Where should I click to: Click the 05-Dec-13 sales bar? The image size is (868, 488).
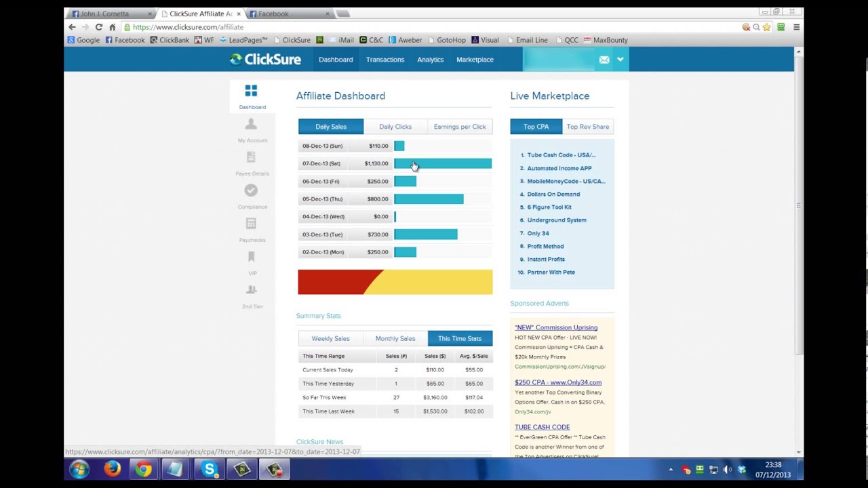click(429, 199)
